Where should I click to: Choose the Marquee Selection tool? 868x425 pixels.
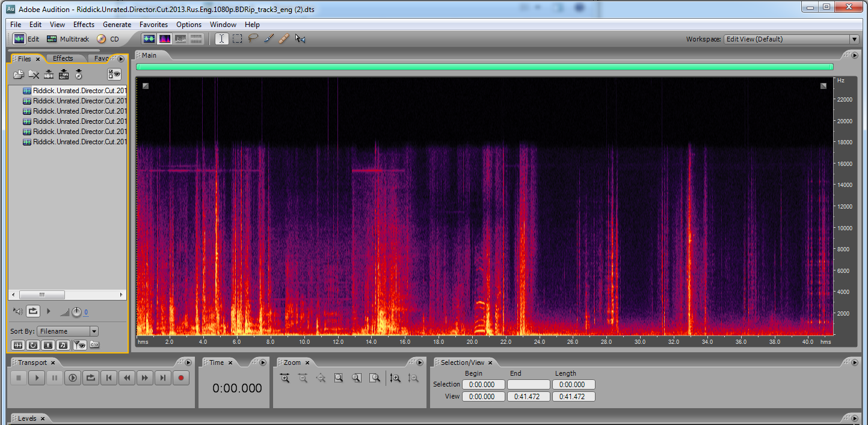[x=238, y=39]
